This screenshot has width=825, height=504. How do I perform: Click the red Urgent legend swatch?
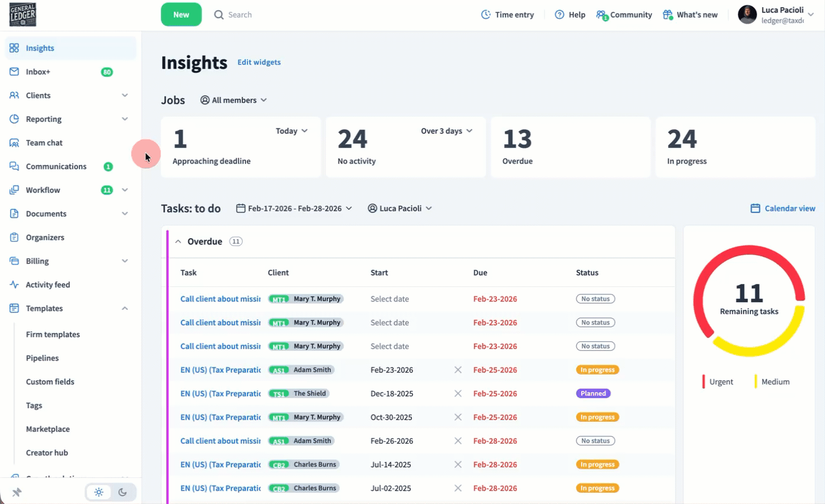pos(704,382)
